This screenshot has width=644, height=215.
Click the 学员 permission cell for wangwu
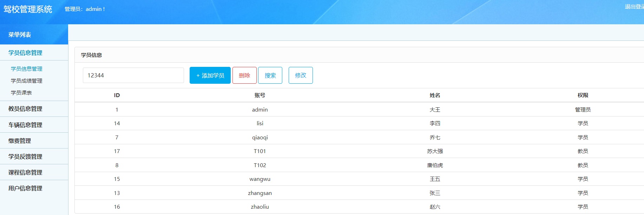[583, 179]
